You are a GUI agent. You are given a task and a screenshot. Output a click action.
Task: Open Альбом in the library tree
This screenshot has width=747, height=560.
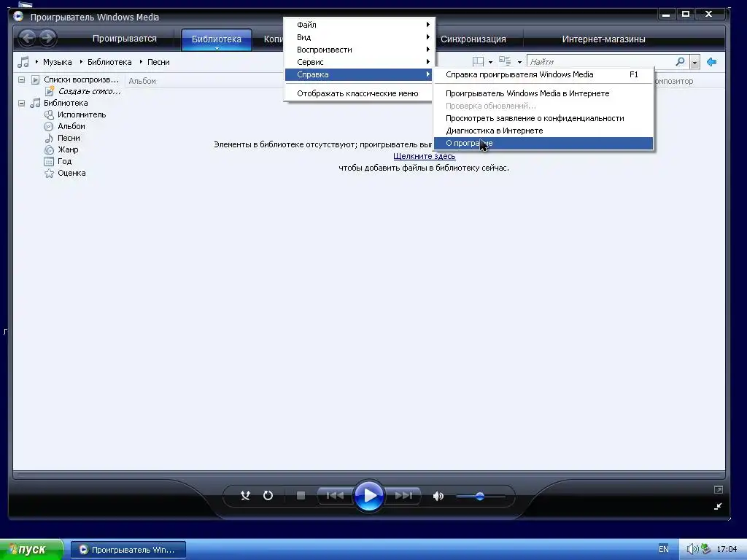click(x=71, y=126)
